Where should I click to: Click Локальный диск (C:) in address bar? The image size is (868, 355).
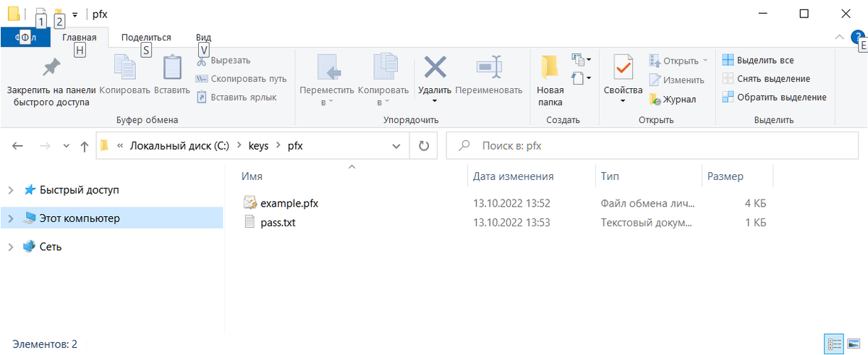tap(179, 145)
